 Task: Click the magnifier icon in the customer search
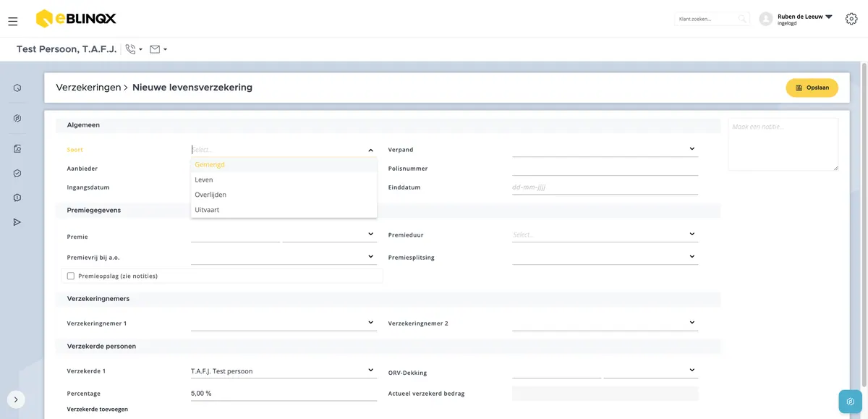click(742, 19)
